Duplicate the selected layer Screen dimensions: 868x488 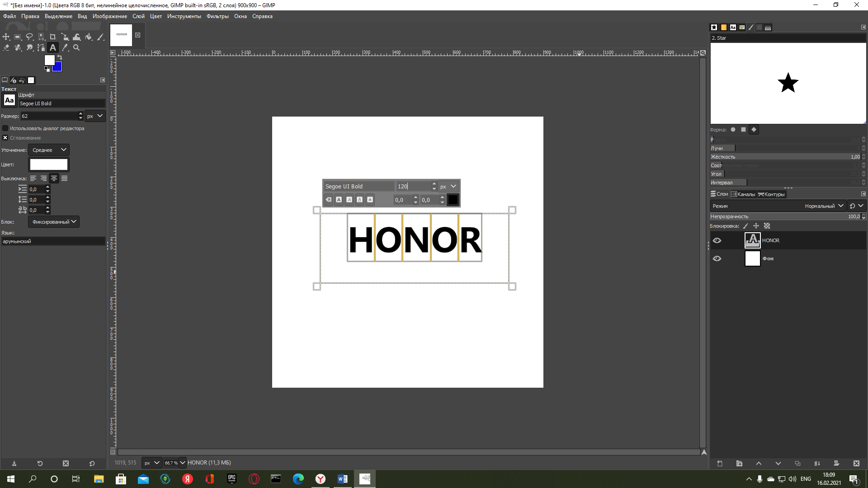point(797,463)
